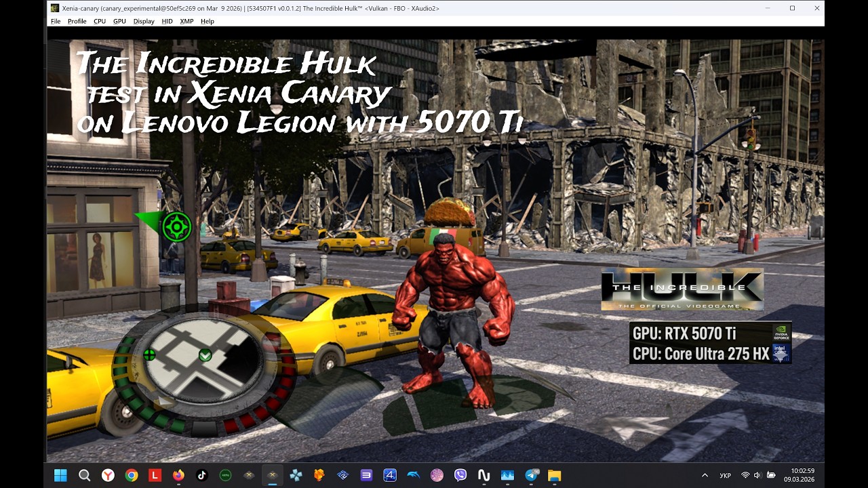Open the HID menu
The image size is (868, 488).
pos(167,21)
